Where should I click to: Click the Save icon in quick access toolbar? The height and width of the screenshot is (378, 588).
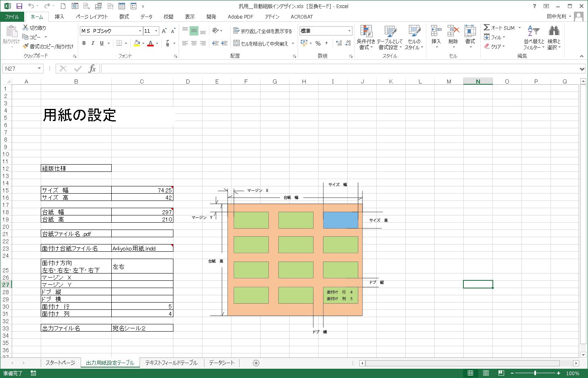tap(19, 6)
